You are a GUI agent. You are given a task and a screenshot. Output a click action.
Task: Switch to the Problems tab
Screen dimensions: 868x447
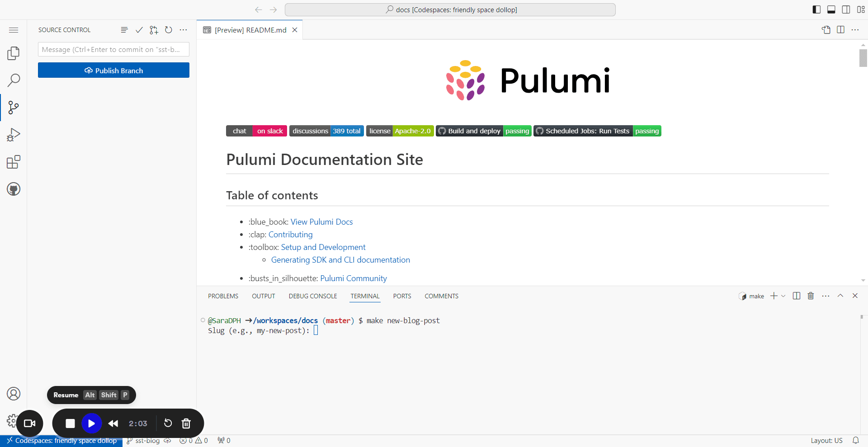coord(223,296)
